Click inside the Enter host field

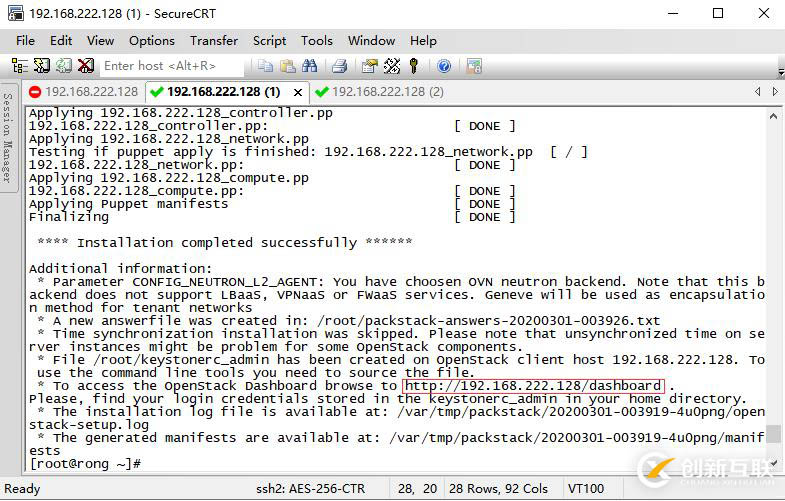click(172, 66)
